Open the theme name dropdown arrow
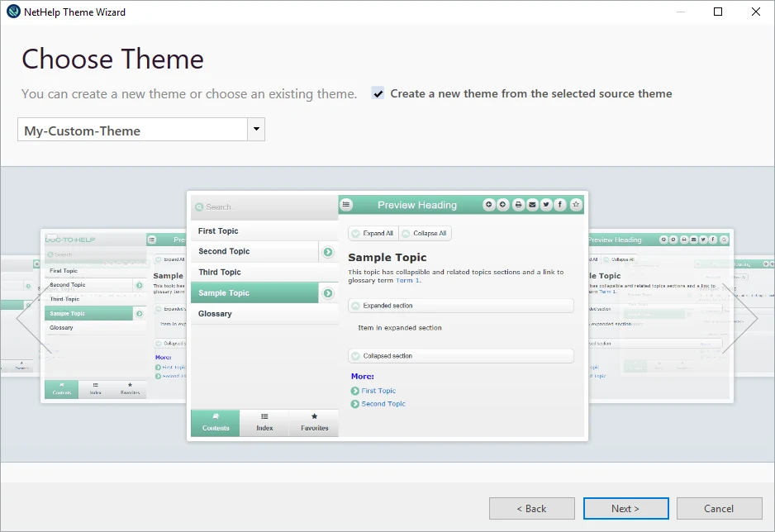Viewport: 775px width, 532px height. (x=256, y=129)
